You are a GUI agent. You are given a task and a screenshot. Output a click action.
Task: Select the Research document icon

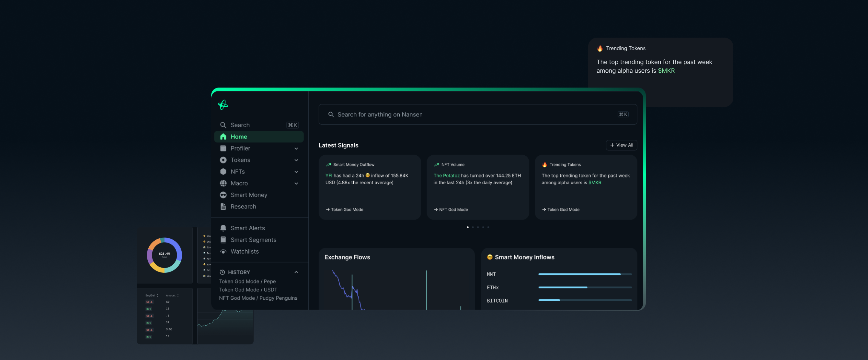tap(223, 206)
